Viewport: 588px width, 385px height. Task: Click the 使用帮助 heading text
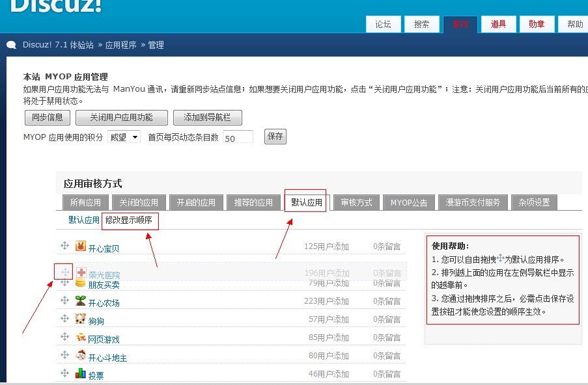point(451,246)
